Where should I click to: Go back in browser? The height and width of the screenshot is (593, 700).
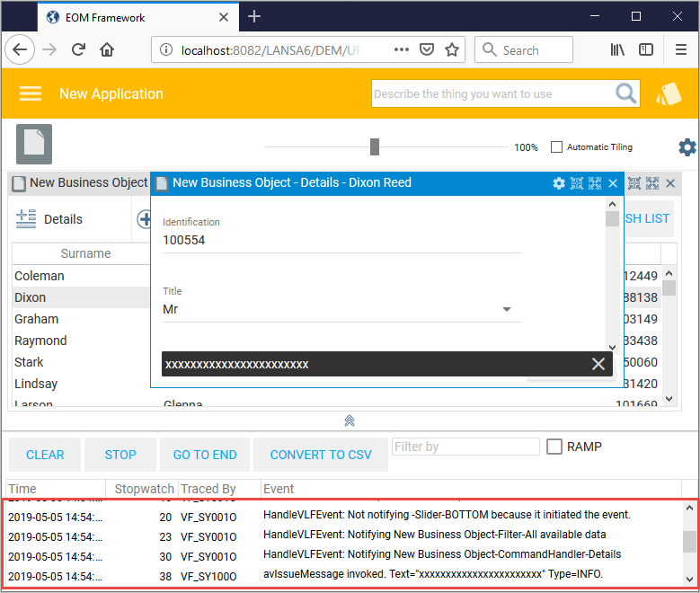[x=20, y=49]
